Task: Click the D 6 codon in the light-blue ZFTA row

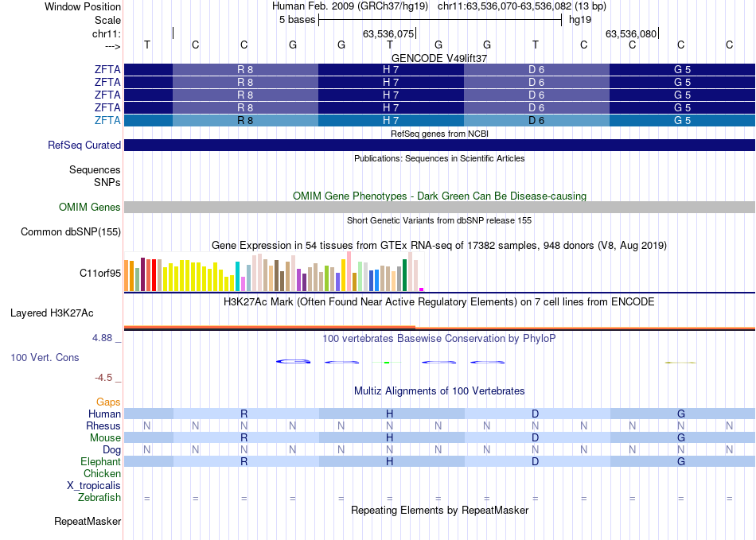Action: point(536,120)
